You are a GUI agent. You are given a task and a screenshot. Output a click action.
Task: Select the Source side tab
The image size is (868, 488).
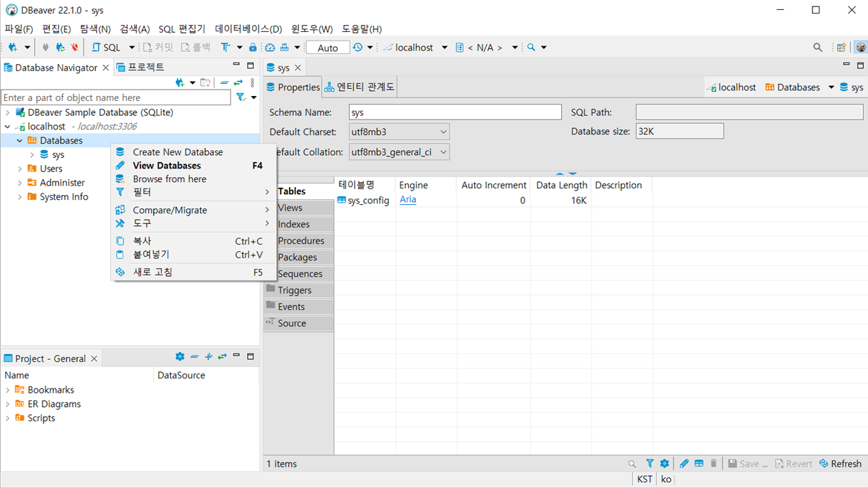298,323
